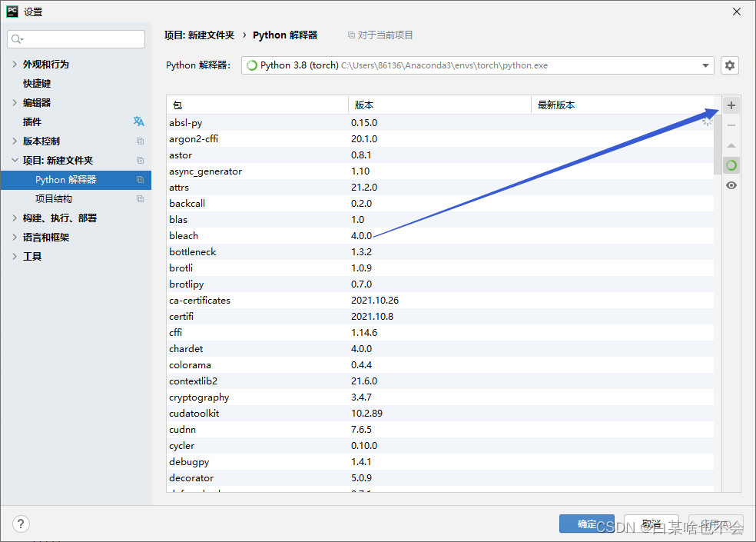Toggle early releases with the eye icon
This screenshot has width=756, height=542.
(731, 185)
